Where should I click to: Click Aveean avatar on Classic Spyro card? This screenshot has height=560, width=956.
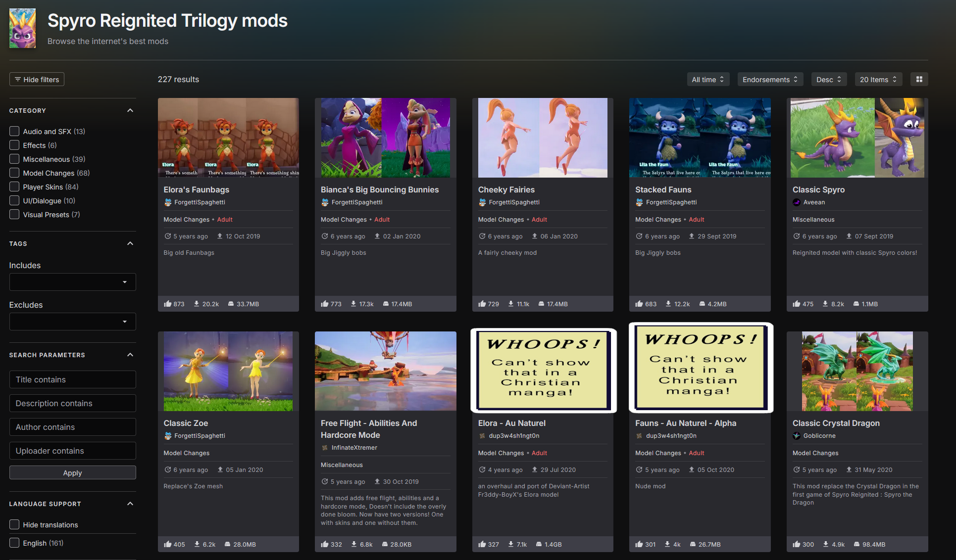pos(797,202)
